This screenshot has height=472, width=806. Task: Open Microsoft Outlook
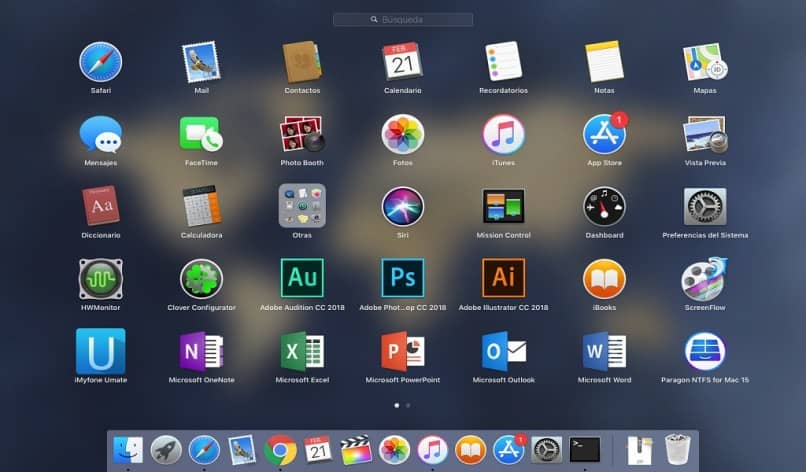coord(503,352)
